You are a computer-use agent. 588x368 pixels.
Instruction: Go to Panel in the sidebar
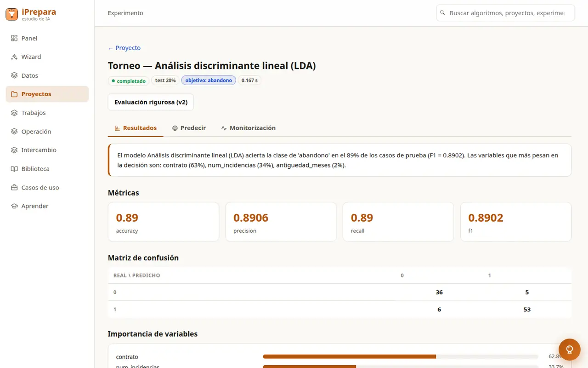(x=47, y=38)
